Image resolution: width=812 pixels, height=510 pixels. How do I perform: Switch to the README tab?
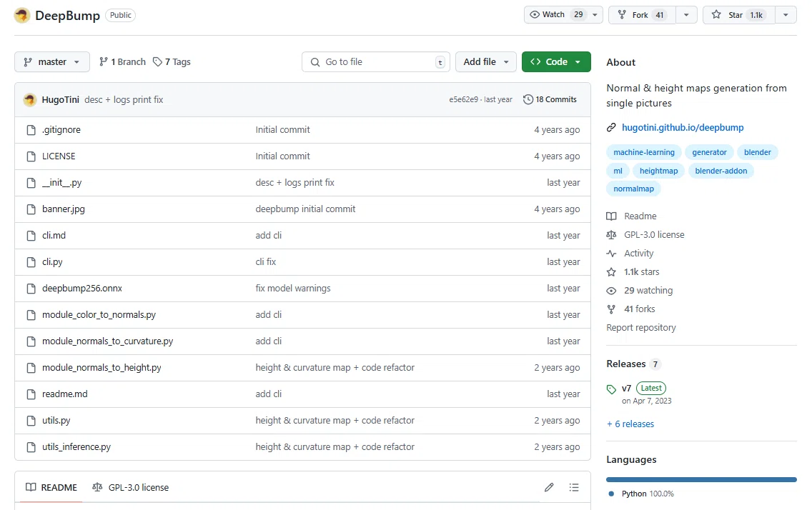(51, 487)
